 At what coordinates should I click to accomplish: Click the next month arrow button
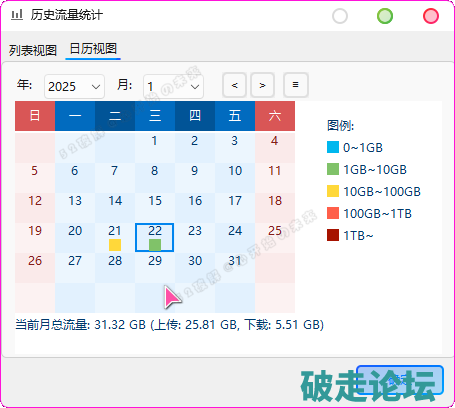pos(262,85)
